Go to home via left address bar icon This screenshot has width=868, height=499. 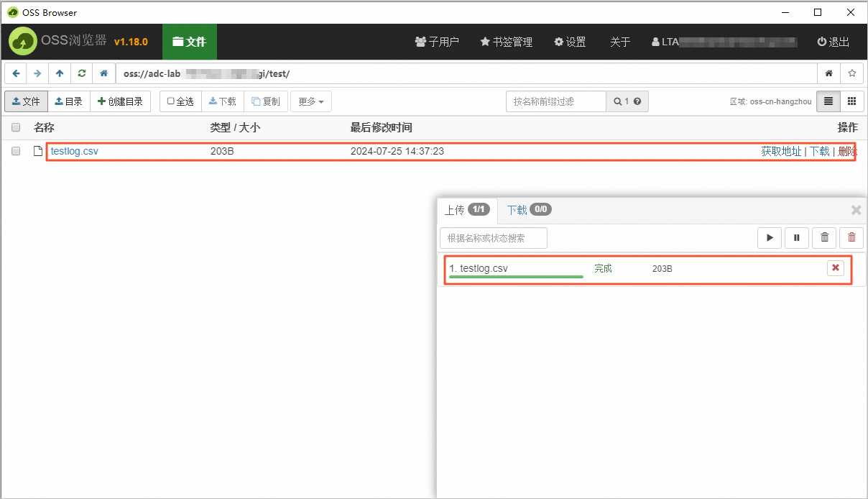(x=104, y=73)
